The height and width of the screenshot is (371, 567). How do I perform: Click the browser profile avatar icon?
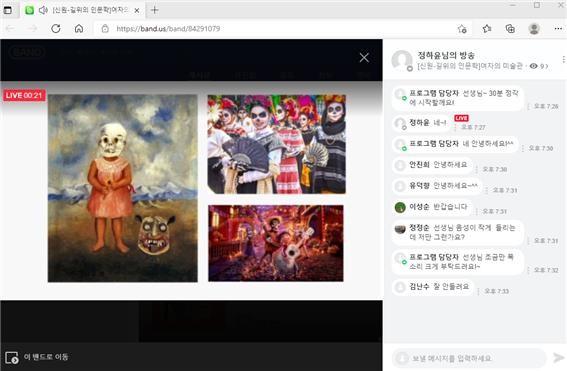point(534,29)
